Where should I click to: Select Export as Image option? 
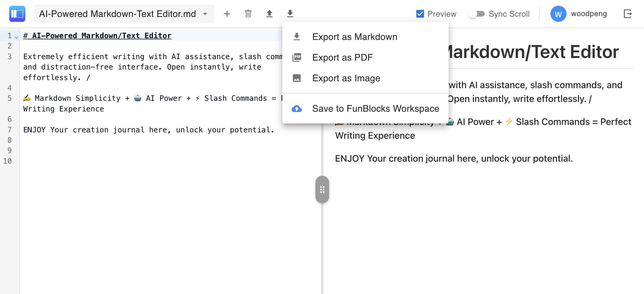[346, 78]
